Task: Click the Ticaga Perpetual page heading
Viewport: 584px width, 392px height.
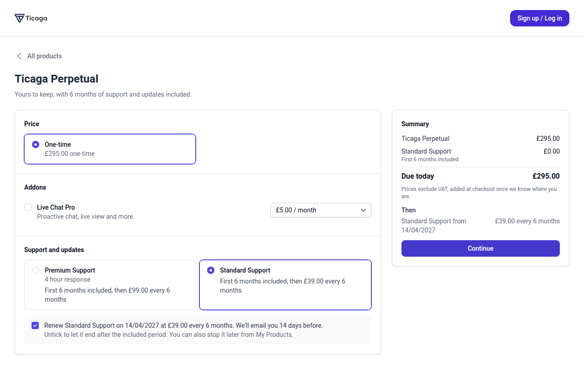Action: [57, 79]
